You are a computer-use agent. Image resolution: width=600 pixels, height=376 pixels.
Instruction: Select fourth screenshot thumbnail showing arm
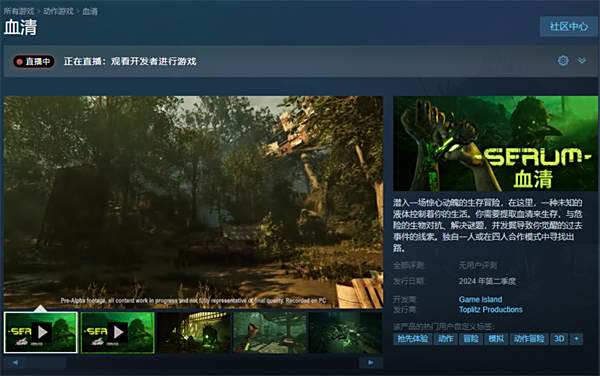pos(270,332)
